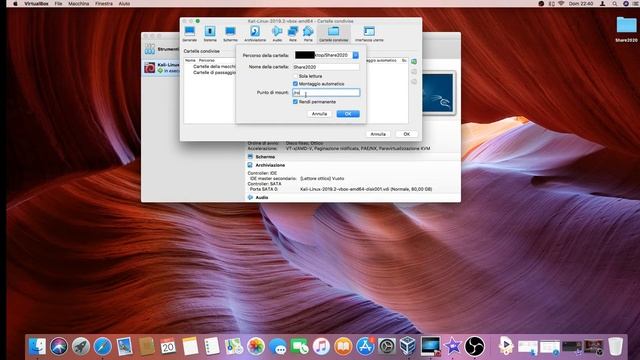Open the Porte settings tab
The width and height of the screenshot is (640, 360).
308,33
